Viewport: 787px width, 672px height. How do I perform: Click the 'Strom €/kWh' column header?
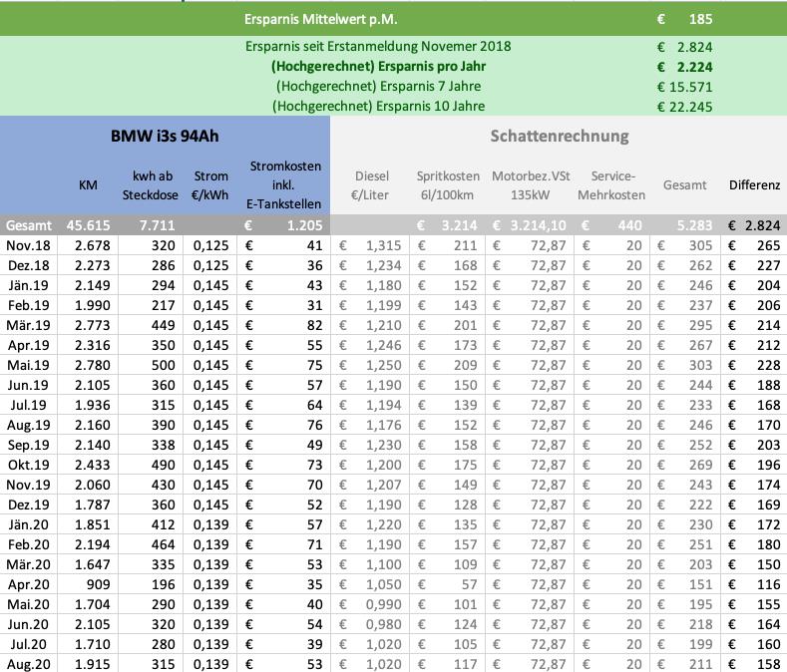(x=210, y=185)
